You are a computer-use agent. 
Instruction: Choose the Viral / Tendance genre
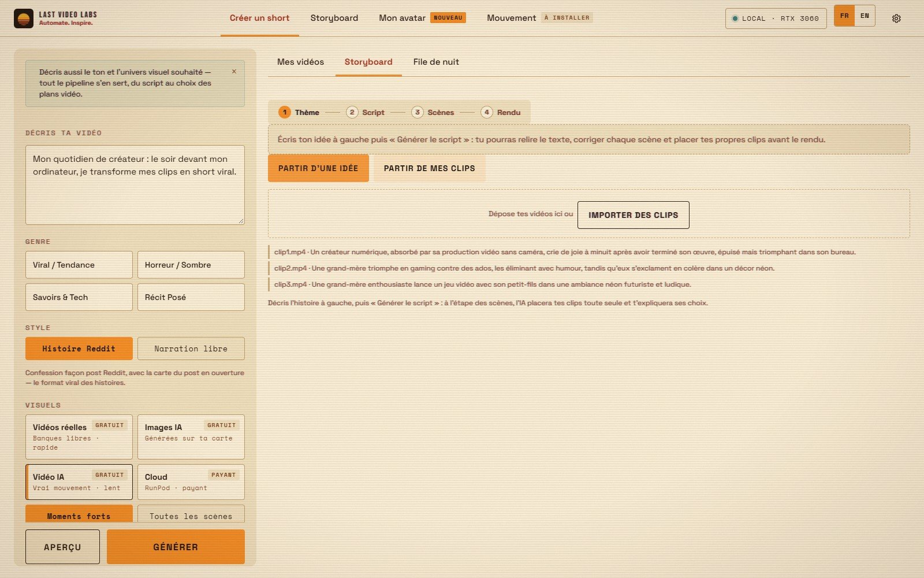pos(79,265)
